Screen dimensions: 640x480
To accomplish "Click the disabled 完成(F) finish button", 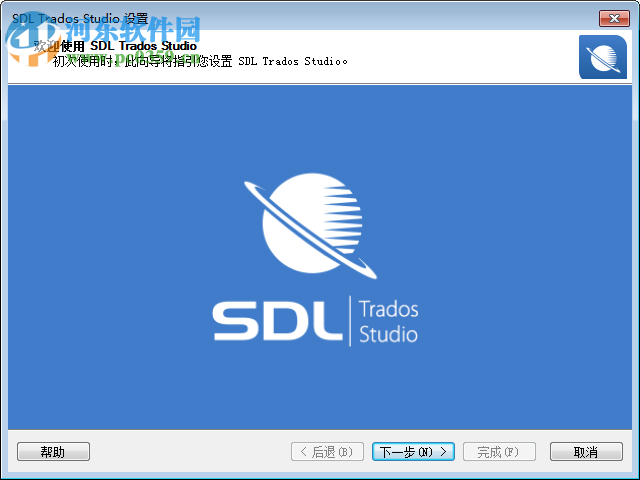I will click(x=499, y=451).
